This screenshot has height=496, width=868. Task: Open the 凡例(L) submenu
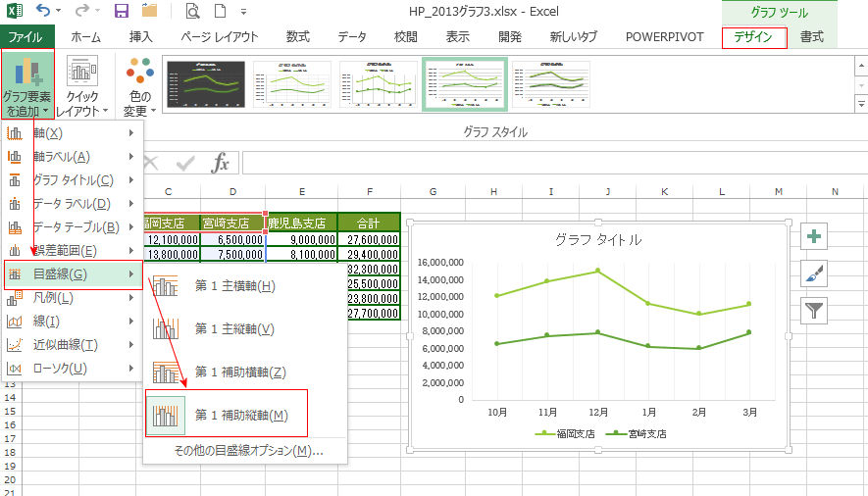[72, 298]
